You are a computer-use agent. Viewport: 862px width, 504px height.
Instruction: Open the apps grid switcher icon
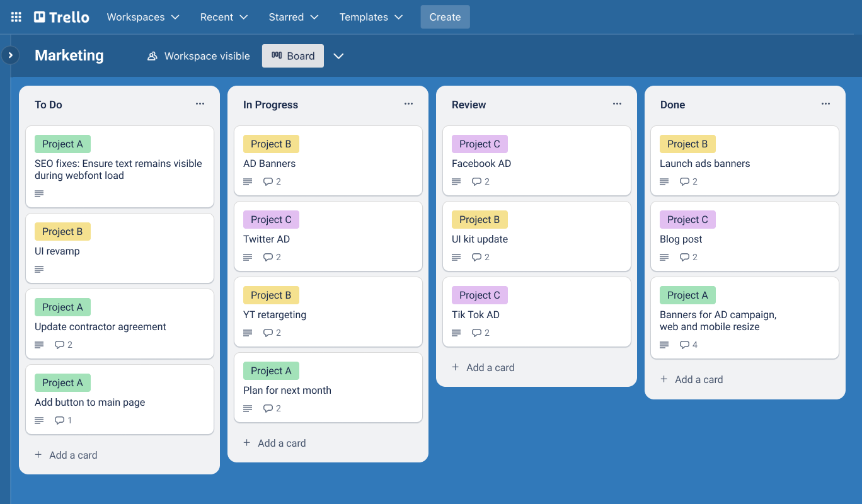click(x=16, y=17)
